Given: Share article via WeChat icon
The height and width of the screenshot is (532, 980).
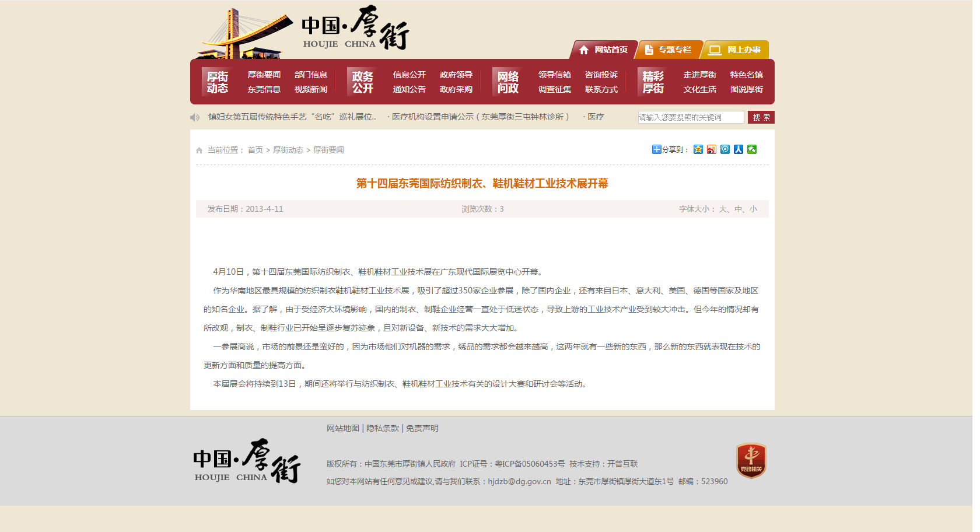Looking at the screenshot, I should click(x=752, y=149).
